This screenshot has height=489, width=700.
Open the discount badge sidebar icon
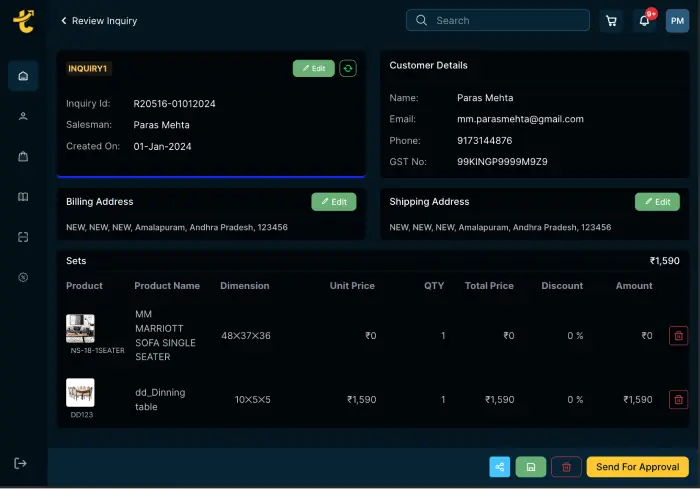[x=23, y=277]
